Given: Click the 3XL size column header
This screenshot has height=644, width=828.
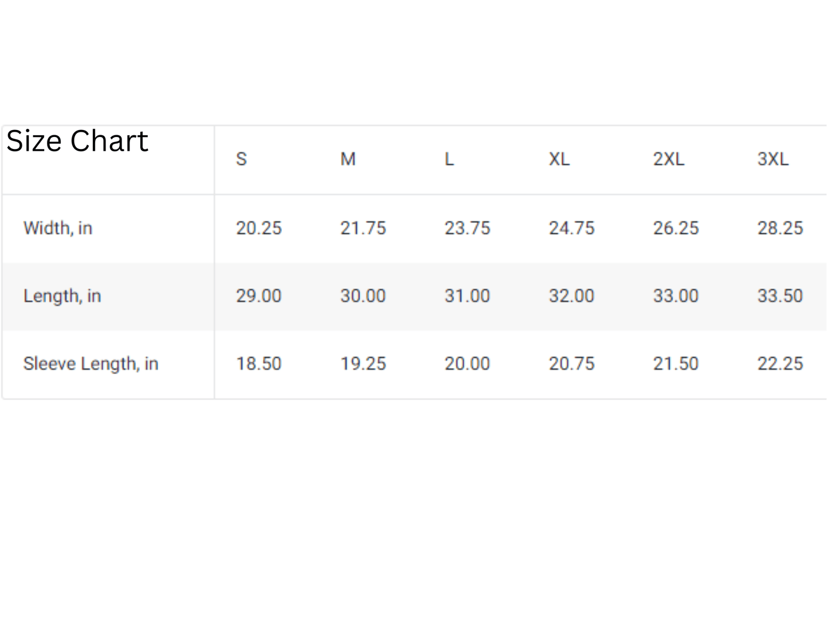Looking at the screenshot, I should pyautogui.click(x=773, y=159).
